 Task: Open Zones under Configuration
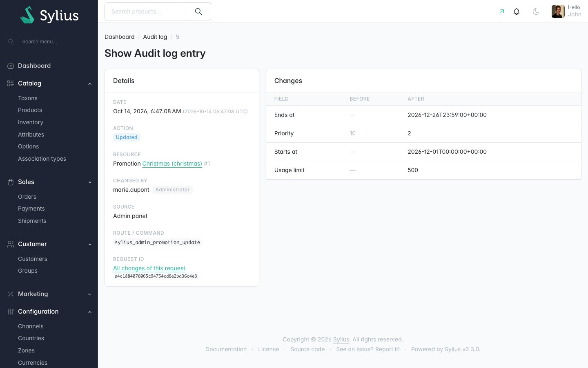[x=26, y=350]
